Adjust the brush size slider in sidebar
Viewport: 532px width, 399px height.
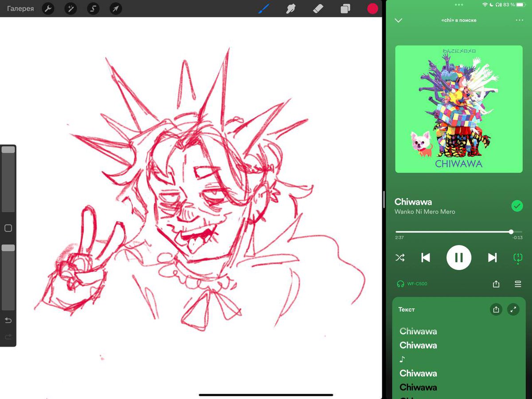(8, 179)
